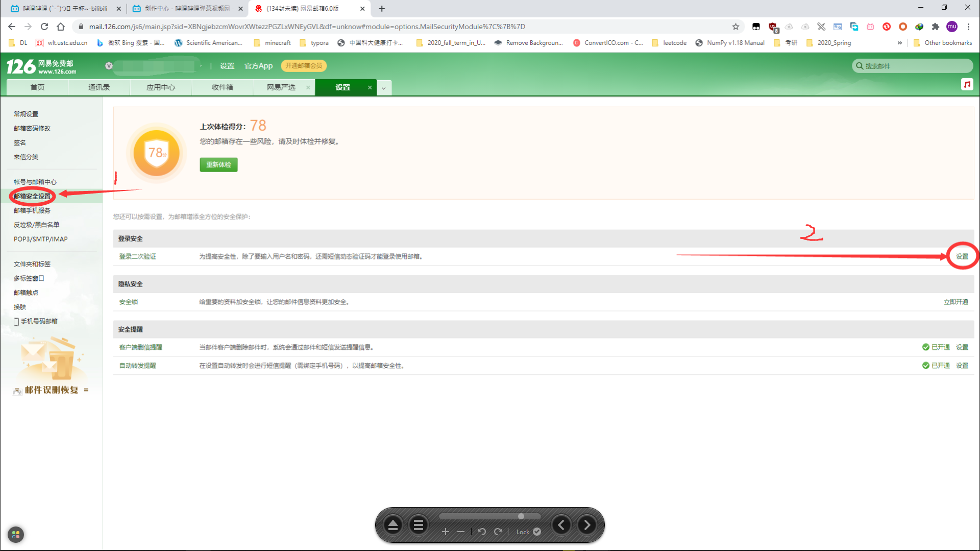The height and width of the screenshot is (551, 980).
Task: Expand hidden bookmarks with double chevron
Action: pyautogui.click(x=899, y=43)
